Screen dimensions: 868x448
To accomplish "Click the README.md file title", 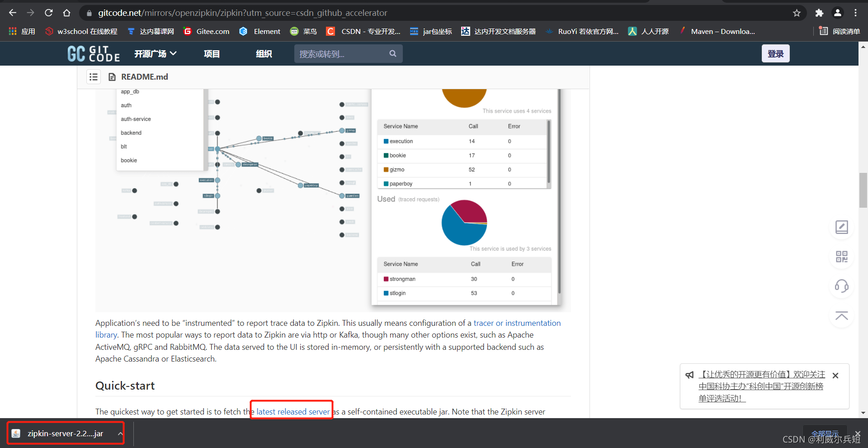I will pos(144,77).
